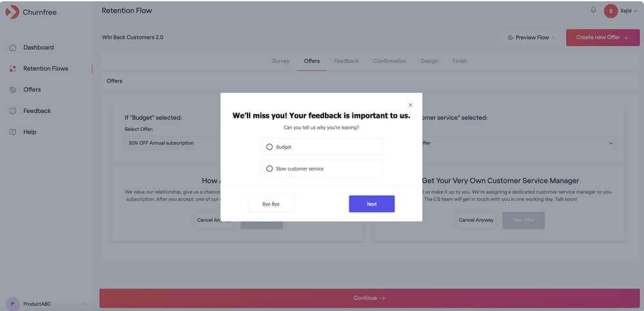Open the Offers sidebar icon

coord(13,90)
